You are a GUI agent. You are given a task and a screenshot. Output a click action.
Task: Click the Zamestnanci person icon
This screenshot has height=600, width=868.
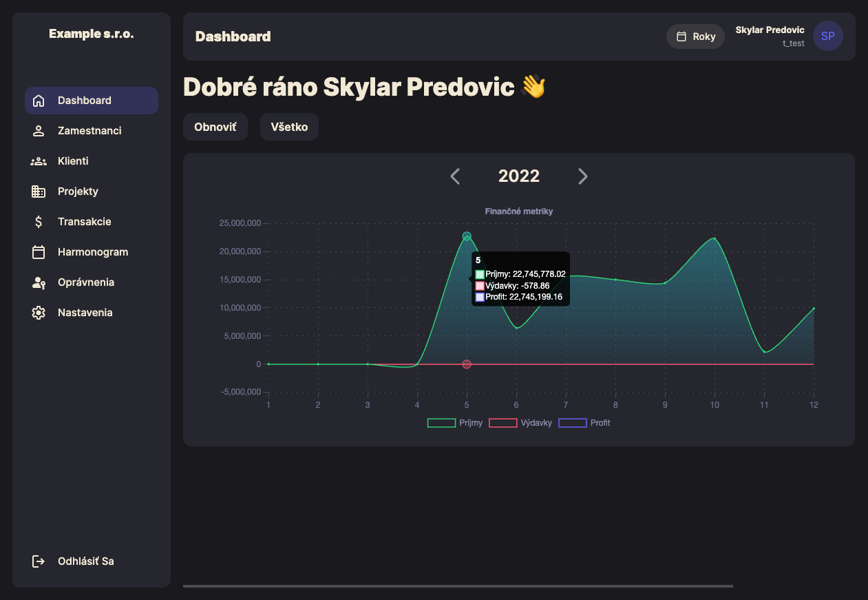(39, 131)
